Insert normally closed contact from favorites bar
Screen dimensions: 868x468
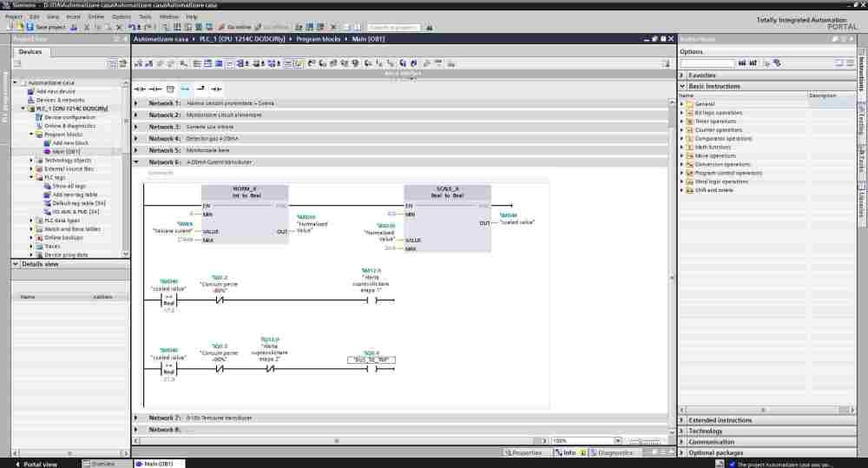click(x=155, y=89)
